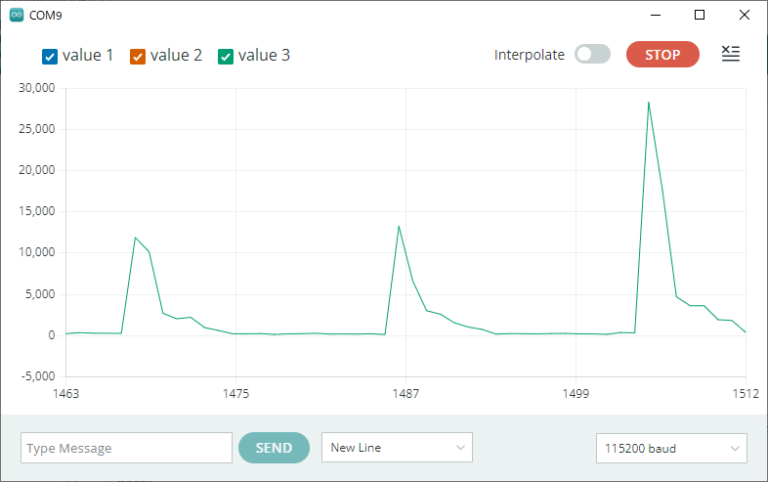Focus the Type Message input field

[x=126, y=448]
